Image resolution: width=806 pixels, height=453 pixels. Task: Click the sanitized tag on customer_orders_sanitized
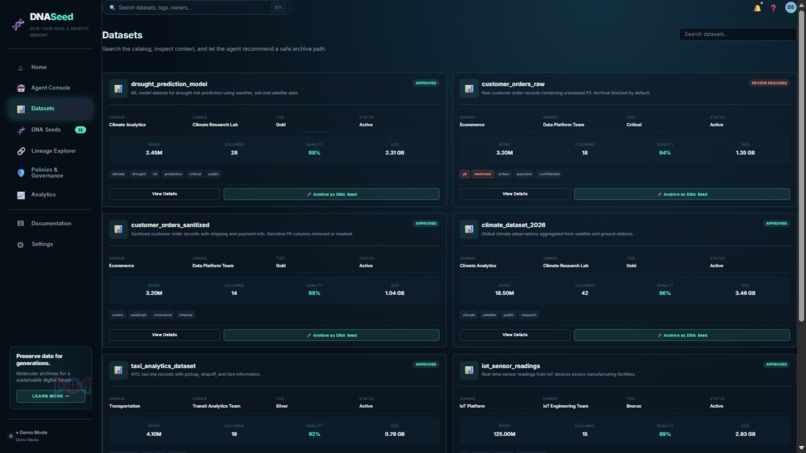coord(138,315)
